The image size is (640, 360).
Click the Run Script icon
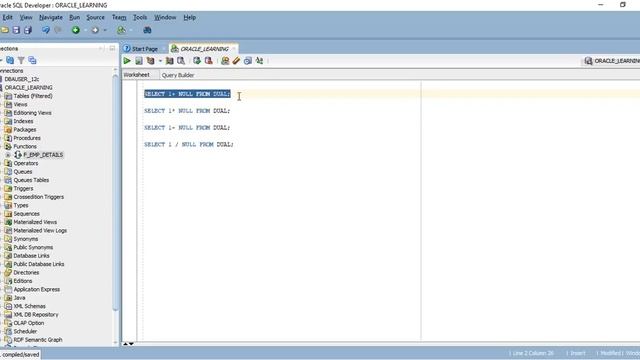coord(139,61)
